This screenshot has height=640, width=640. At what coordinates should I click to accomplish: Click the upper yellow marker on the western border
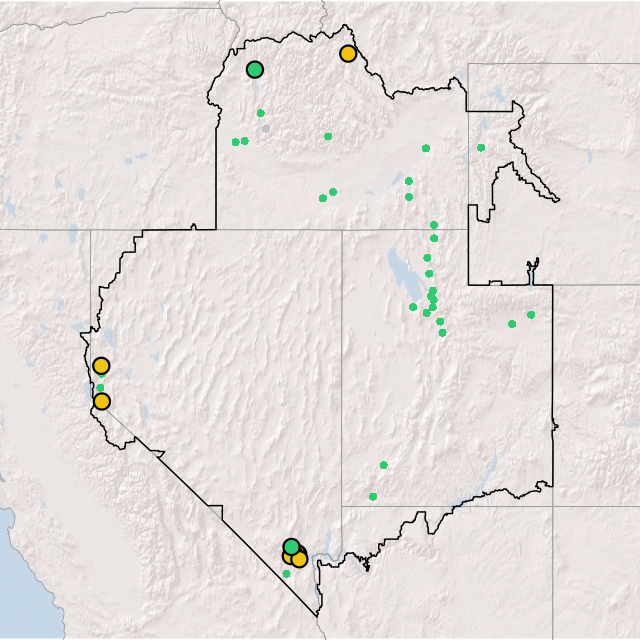coord(101,366)
